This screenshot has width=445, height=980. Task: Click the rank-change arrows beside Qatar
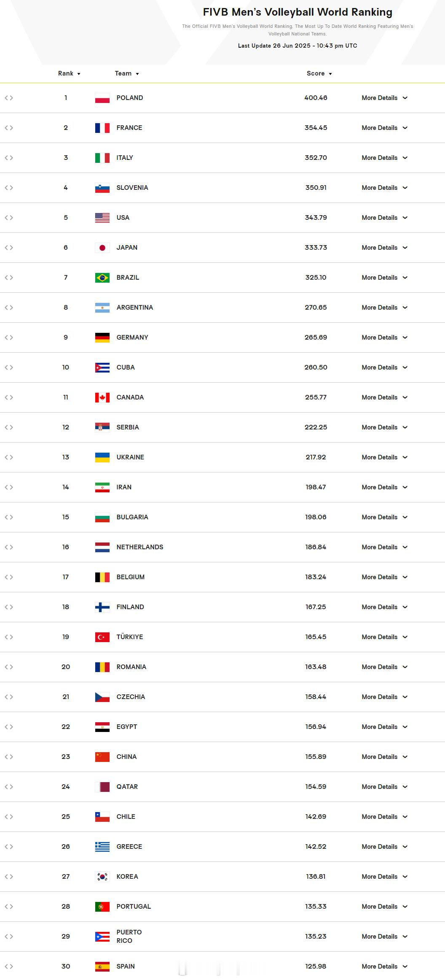(x=9, y=787)
